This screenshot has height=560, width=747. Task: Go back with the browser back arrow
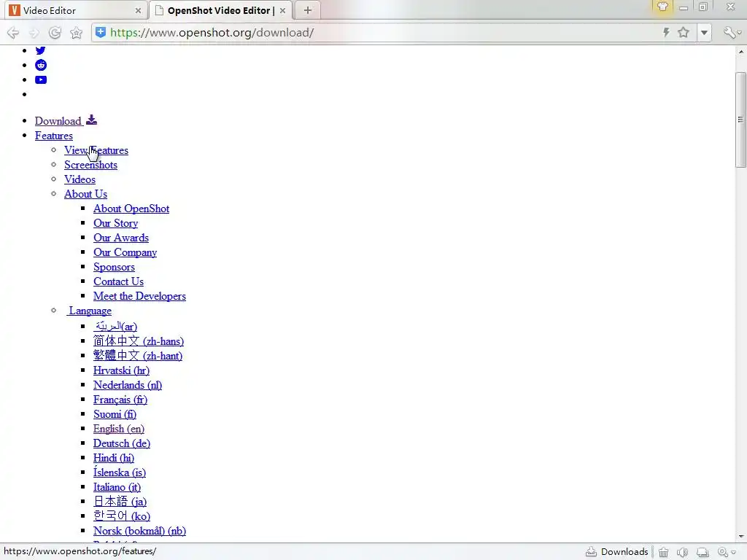13,32
